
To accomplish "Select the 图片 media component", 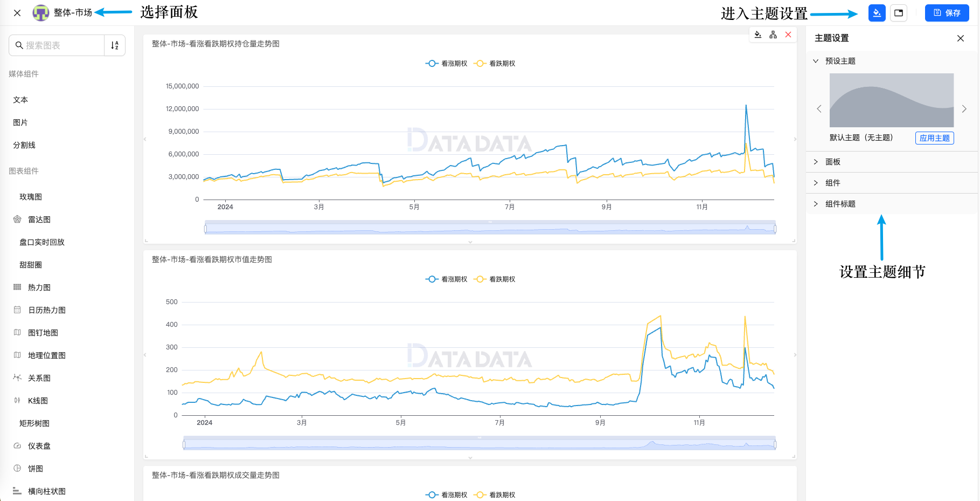I will coord(20,122).
